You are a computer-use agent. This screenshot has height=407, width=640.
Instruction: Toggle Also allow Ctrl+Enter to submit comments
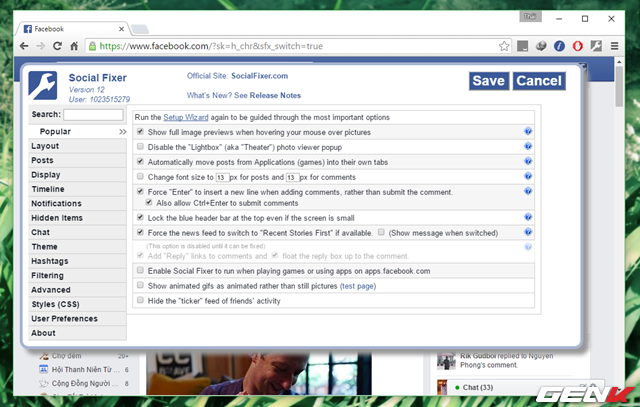coord(149,202)
